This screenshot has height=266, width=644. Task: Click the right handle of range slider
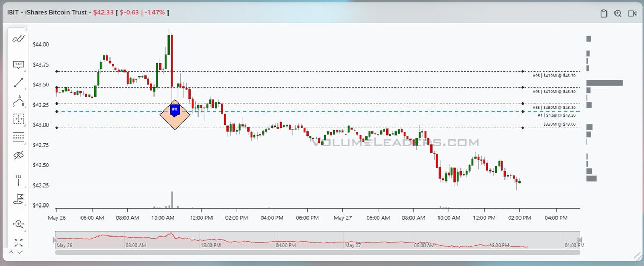point(580,239)
